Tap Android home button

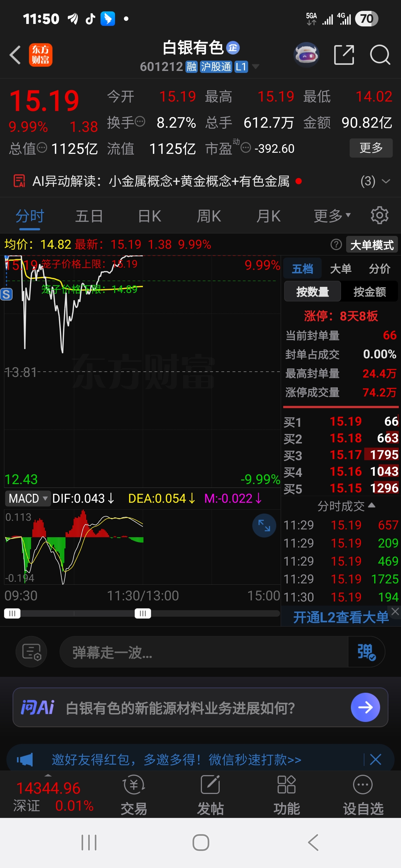201,842
